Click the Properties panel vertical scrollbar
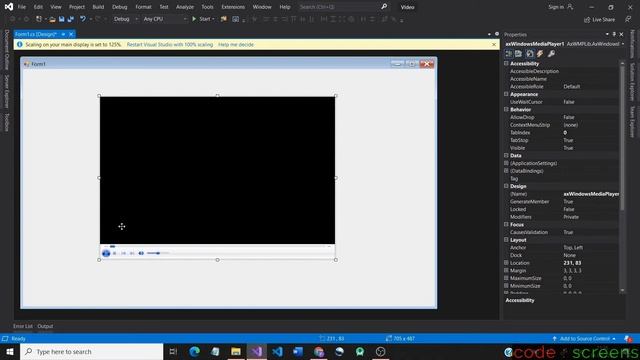 [622, 137]
